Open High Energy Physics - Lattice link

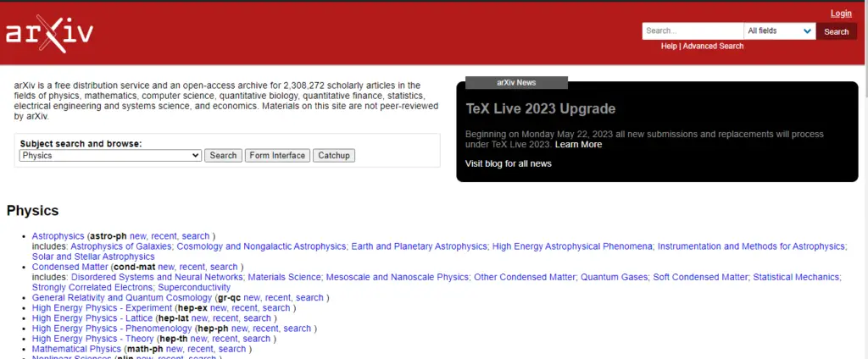coord(92,318)
